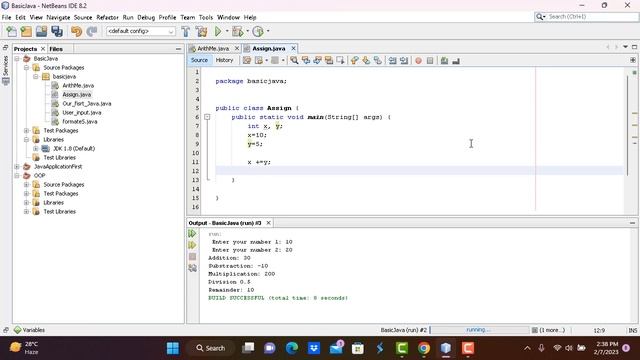Switch editor to History view
This screenshot has height=360, width=640.
(x=224, y=60)
